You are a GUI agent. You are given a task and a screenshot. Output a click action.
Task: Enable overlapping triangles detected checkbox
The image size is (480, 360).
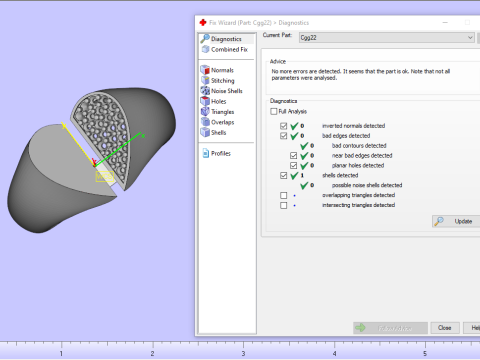283,195
